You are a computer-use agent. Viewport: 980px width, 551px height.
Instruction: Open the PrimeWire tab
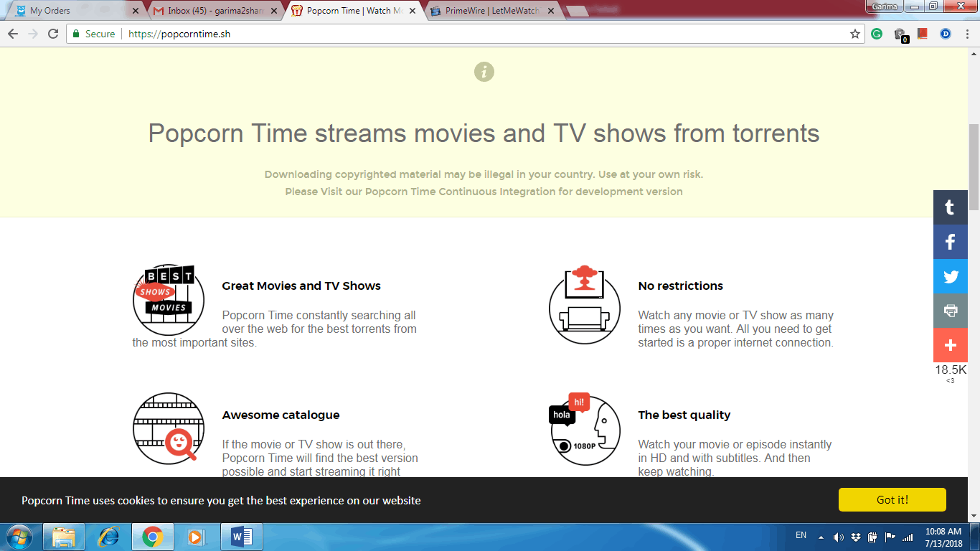[x=488, y=11]
